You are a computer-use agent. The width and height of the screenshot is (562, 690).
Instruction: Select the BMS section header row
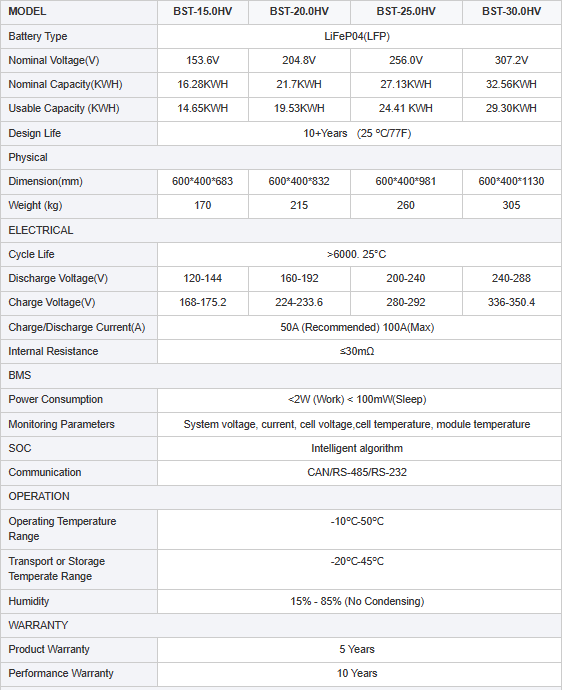(281, 375)
